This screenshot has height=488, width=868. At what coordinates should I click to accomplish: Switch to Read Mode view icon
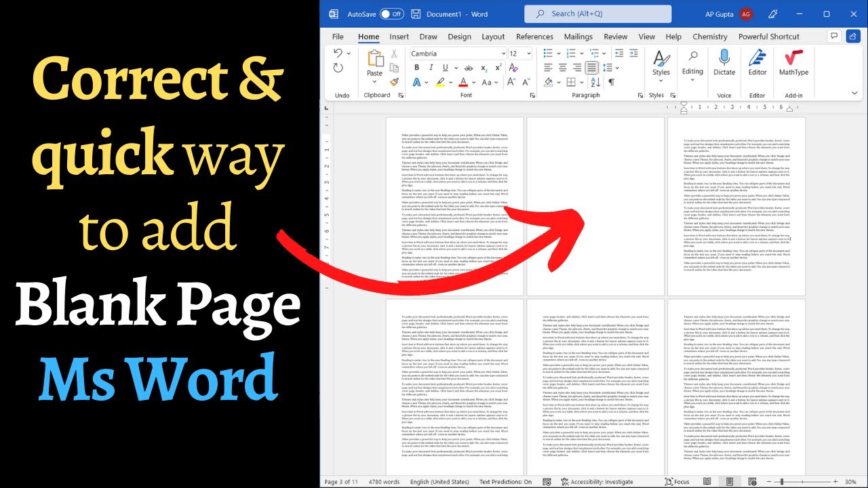pyautogui.click(x=707, y=482)
